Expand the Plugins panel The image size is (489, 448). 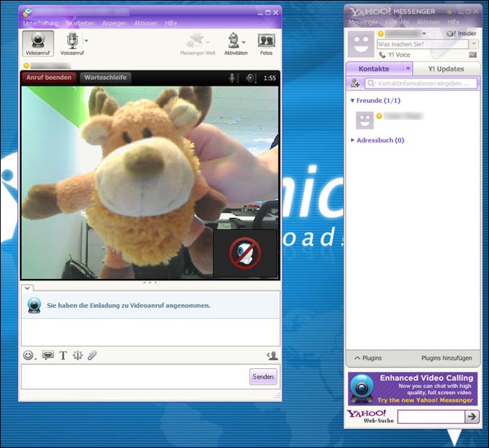click(368, 358)
